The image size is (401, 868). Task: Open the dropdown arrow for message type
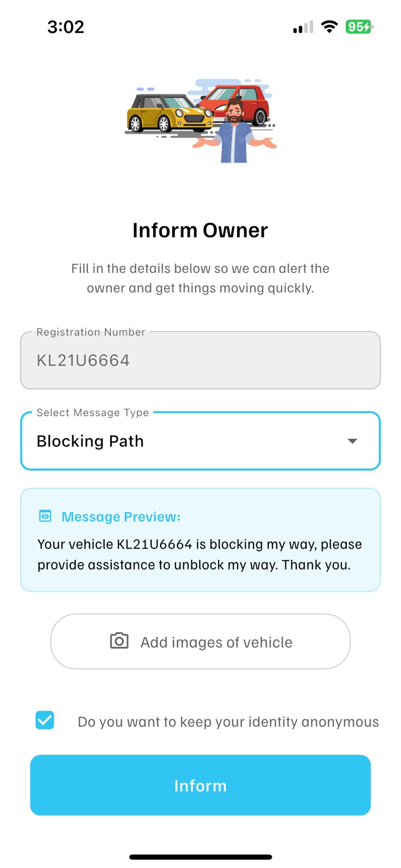[352, 441]
